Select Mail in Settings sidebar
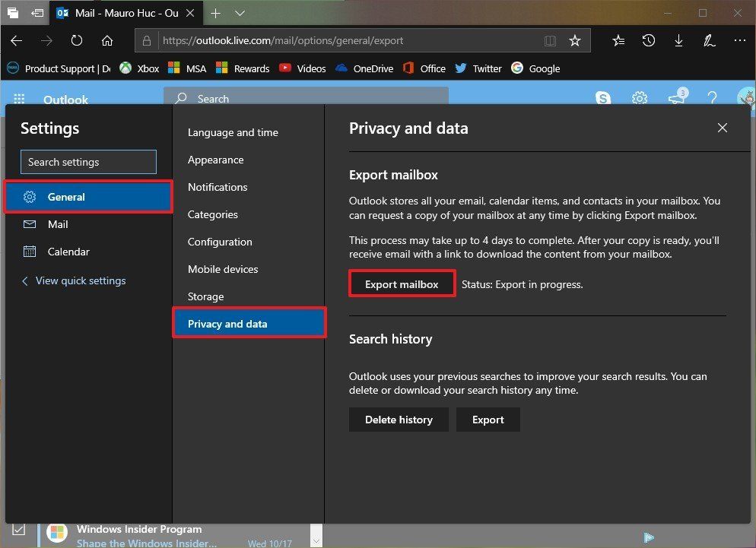Screen dimensions: 756x548 pos(58,224)
